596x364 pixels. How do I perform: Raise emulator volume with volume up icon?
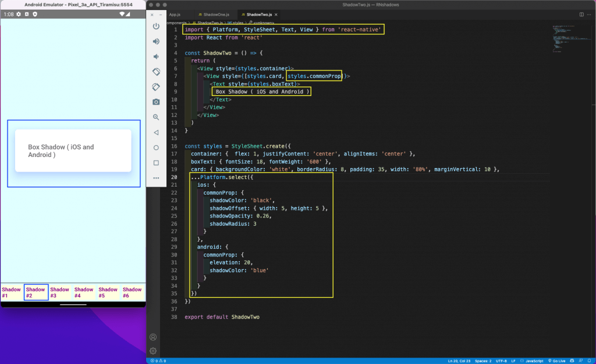click(156, 41)
